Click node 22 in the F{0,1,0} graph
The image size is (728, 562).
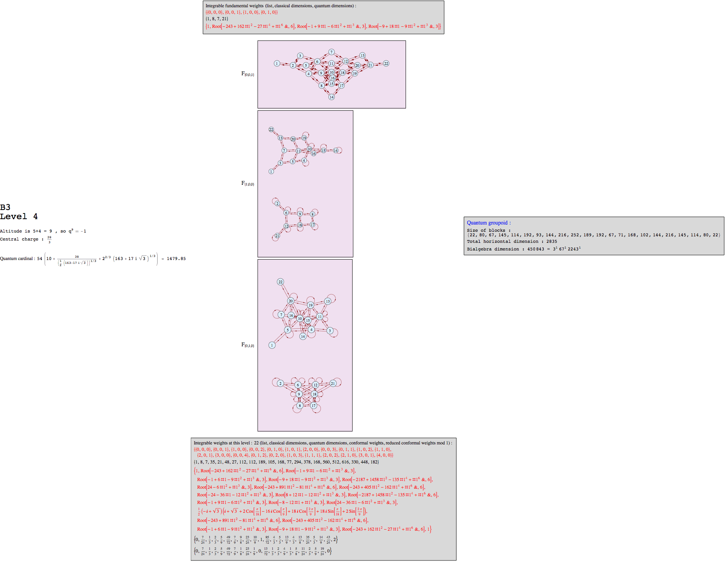[x=280, y=282]
